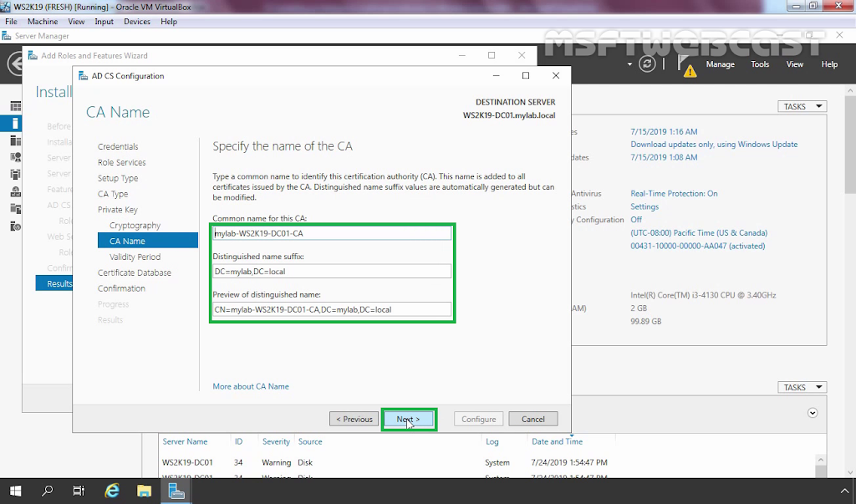The image size is (856, 504).
Task: Open the VirtualBox View menu
Action: [x=76, y=21]
